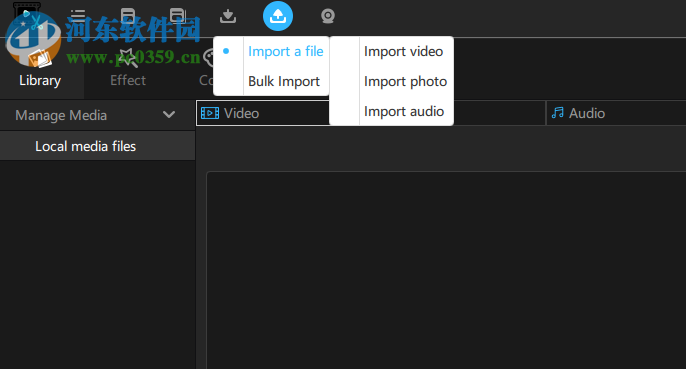686x369 pixels.
Task: Select Local media files in the sidebar
Action: [97, 146]
